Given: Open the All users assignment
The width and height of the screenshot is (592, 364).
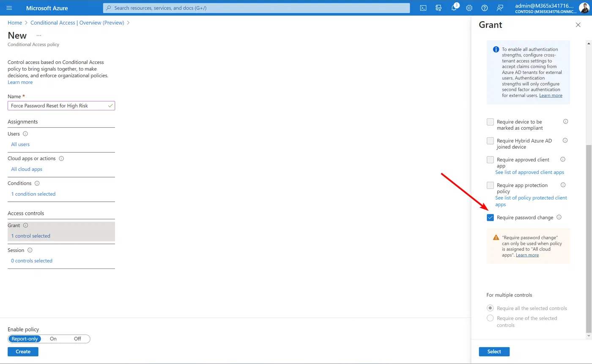Looking at the screenshot, I should pos(20,144).
